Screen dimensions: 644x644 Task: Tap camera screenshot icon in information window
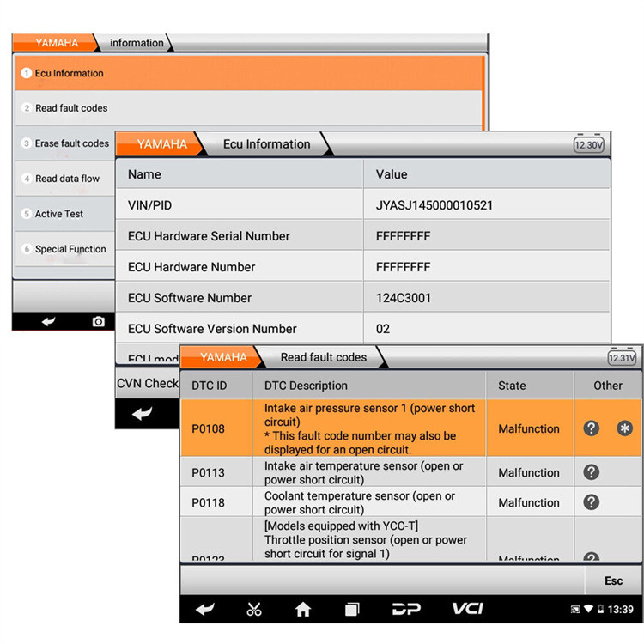(98, 322)
